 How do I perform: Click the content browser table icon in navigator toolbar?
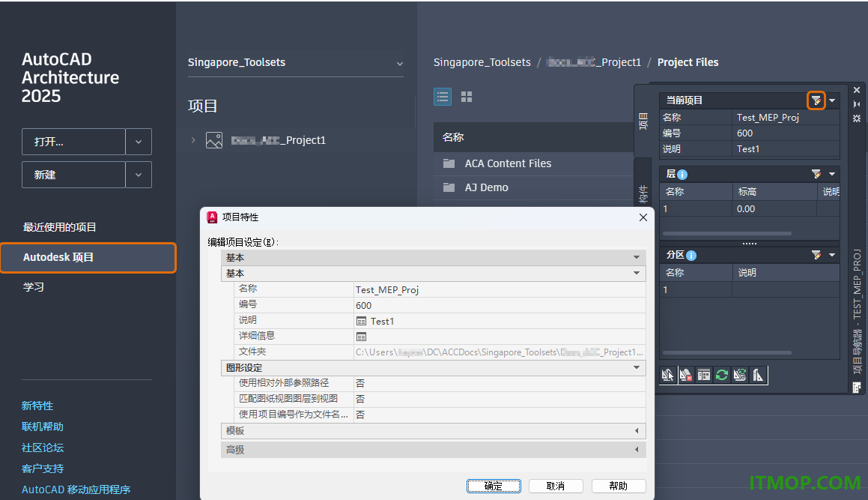point(703,376)
